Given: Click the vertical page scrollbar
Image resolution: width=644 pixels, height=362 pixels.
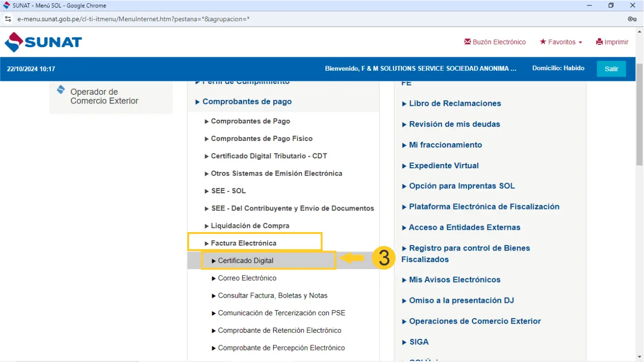Looking at the screenshot, I should pos(639,116).
